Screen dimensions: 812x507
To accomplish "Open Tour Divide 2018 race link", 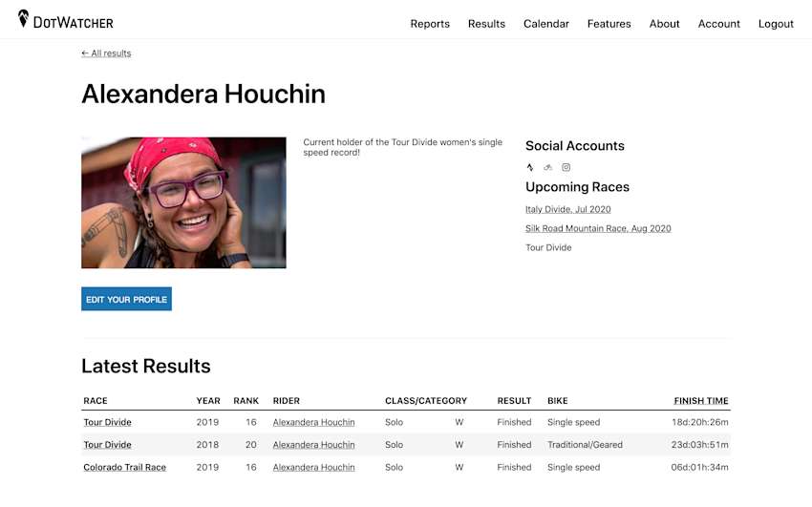I will [108, 444].
